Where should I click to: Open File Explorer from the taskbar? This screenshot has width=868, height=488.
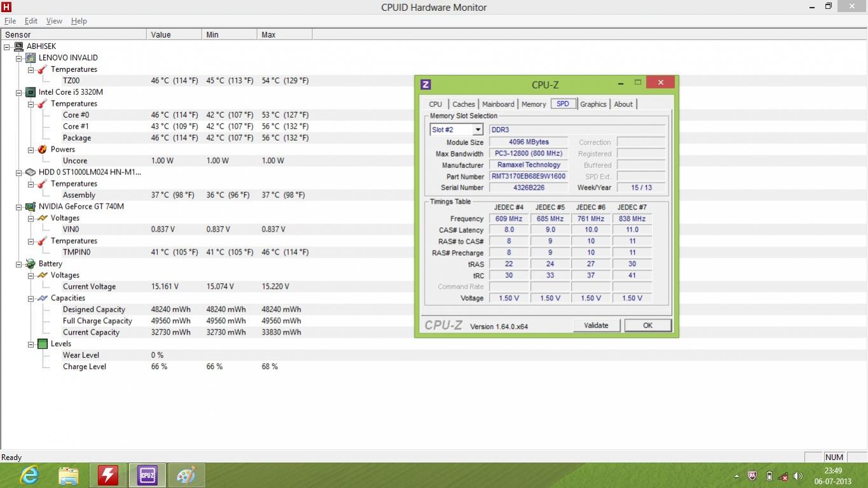69,475
